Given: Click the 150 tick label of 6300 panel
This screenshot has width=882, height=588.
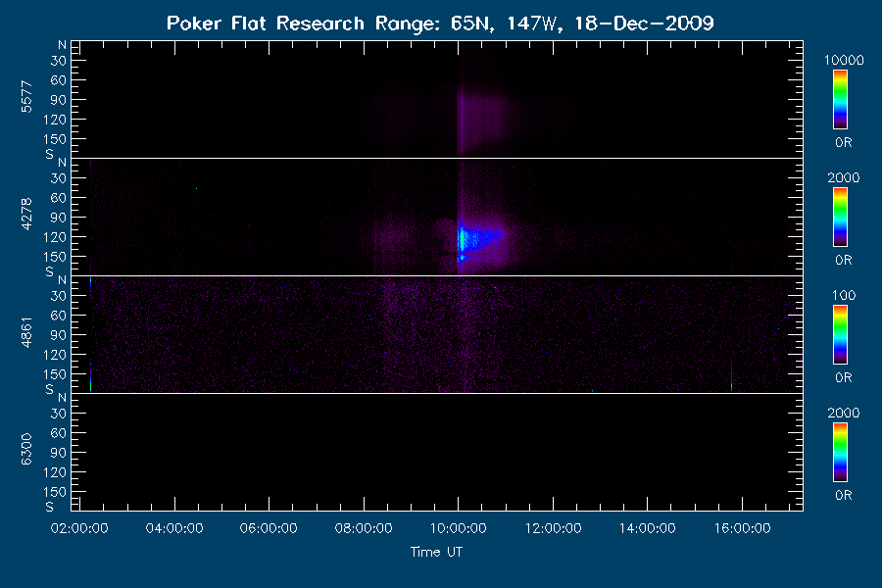Looking at the screenshot, I should pos(55,492).
